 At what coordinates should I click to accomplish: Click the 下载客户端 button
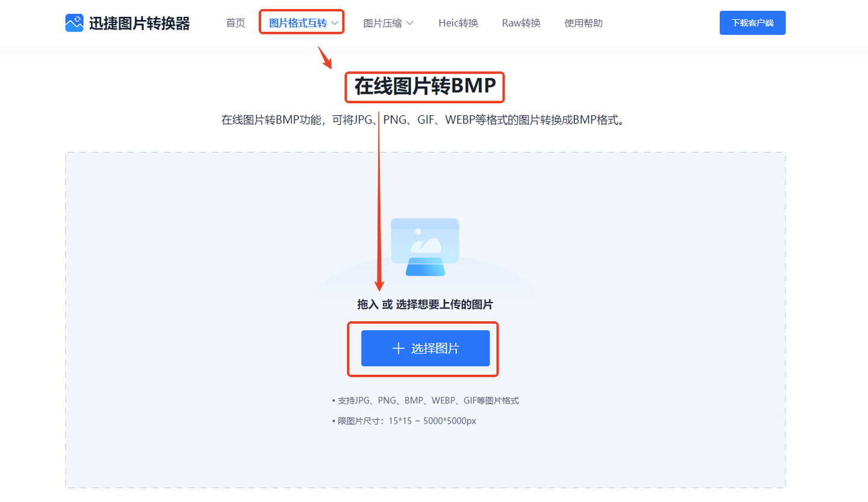(752, 22)
